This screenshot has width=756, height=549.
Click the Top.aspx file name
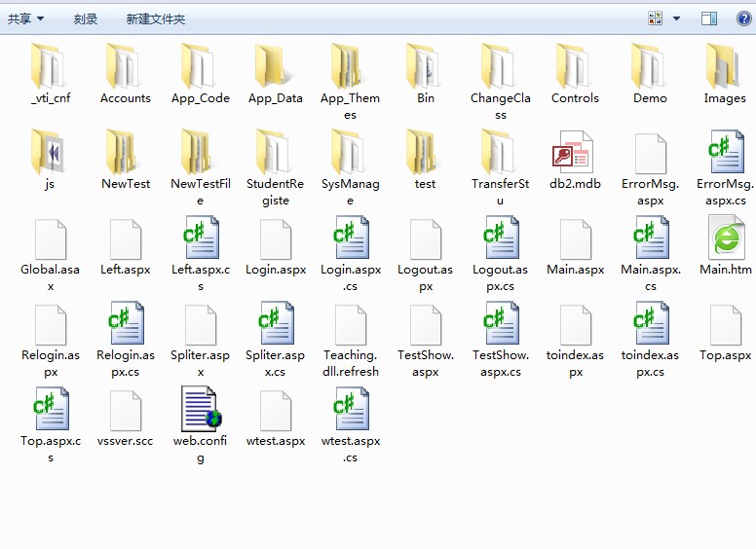tap(726, 355)
